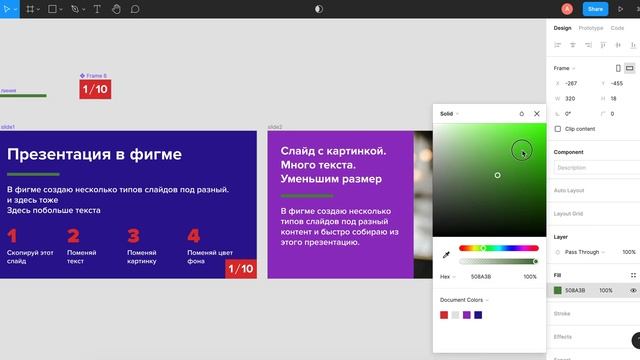Expand the Document Colors dropdown
640x360 pixels.
tap(464, 300)
